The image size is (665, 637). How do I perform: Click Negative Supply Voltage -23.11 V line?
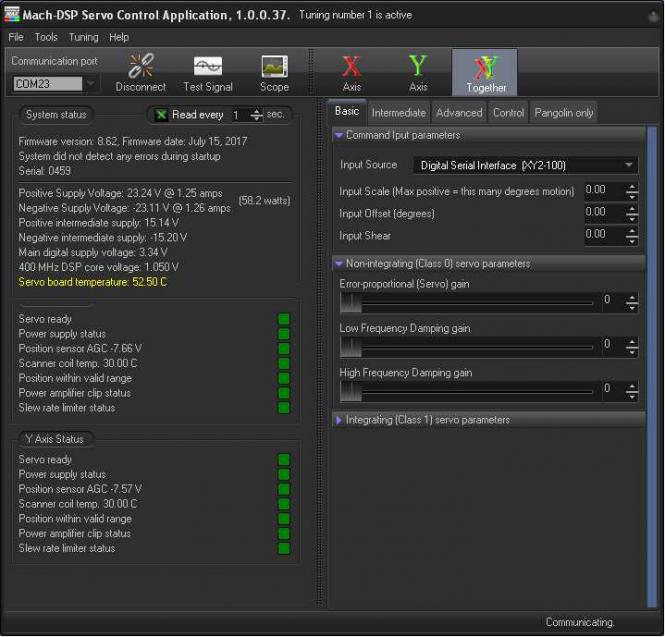tap(125, 208)
